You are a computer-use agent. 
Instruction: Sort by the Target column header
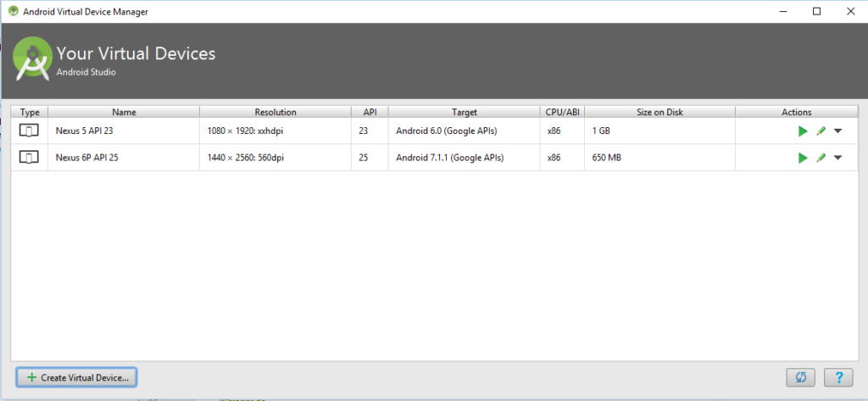[464, 112]
